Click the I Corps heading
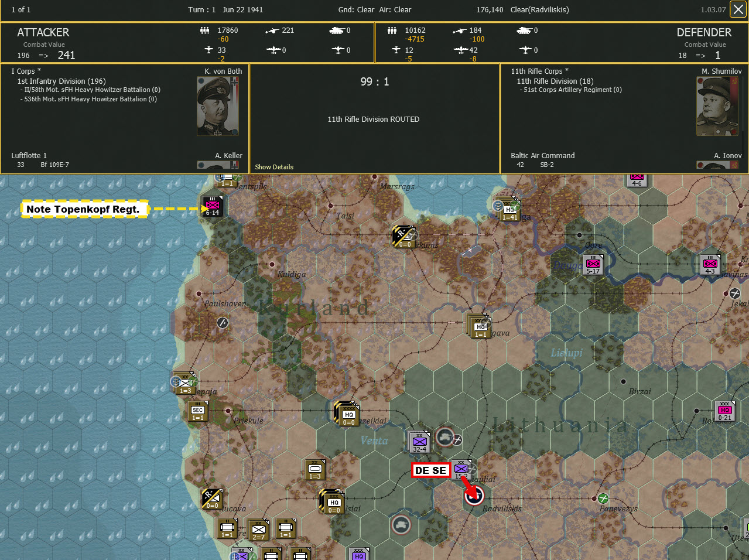The image size is (749, 560). [x=26, y=71]
